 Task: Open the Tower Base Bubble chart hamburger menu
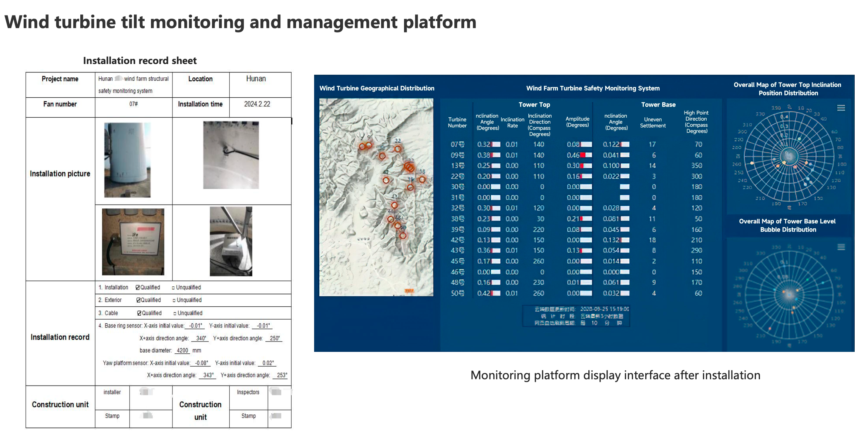point(841,247)
